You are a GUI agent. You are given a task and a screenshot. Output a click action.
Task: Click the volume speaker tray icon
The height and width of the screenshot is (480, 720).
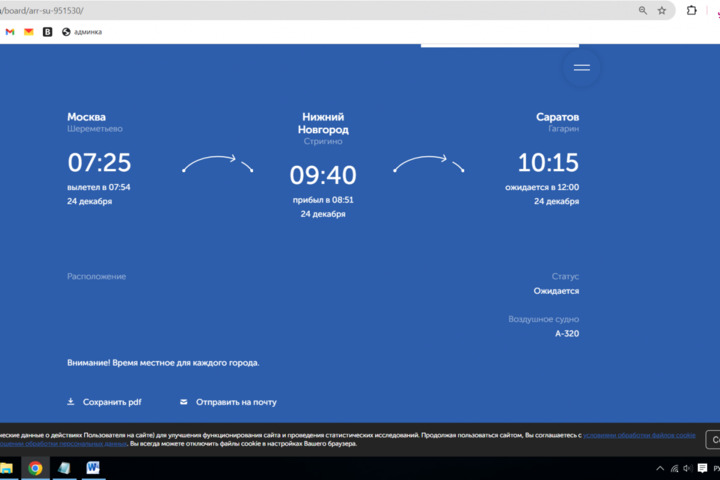click(687, 468)
